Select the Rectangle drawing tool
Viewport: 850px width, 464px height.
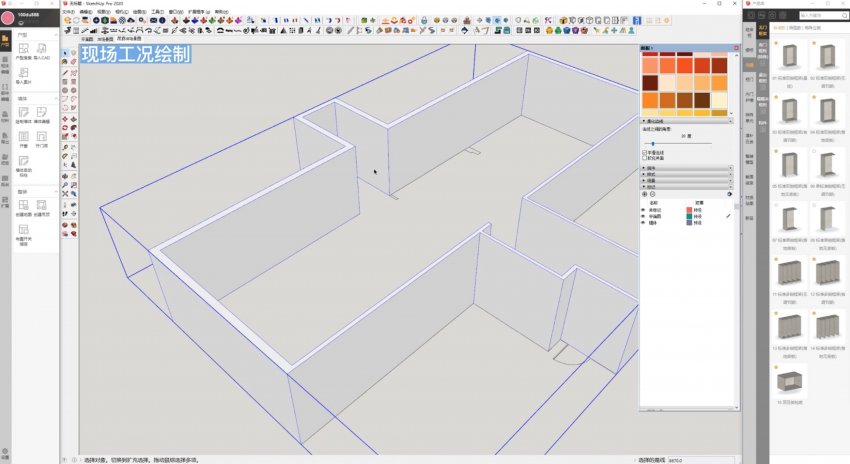click(x=65, y=82)
